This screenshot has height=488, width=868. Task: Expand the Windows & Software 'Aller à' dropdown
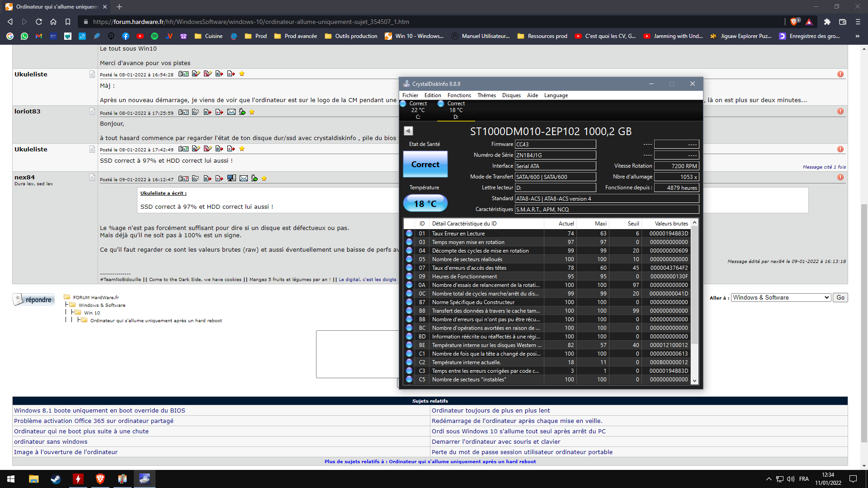781,297
